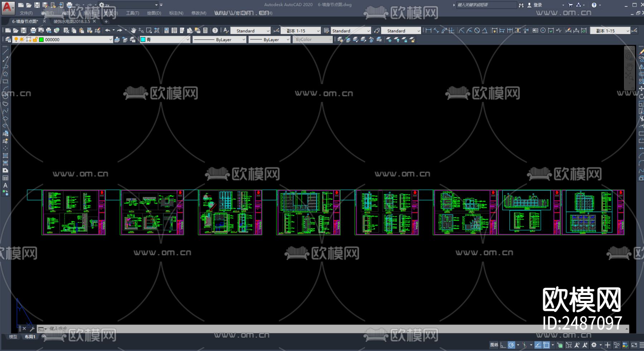Switch to the 布局1 layout tab

30,337
